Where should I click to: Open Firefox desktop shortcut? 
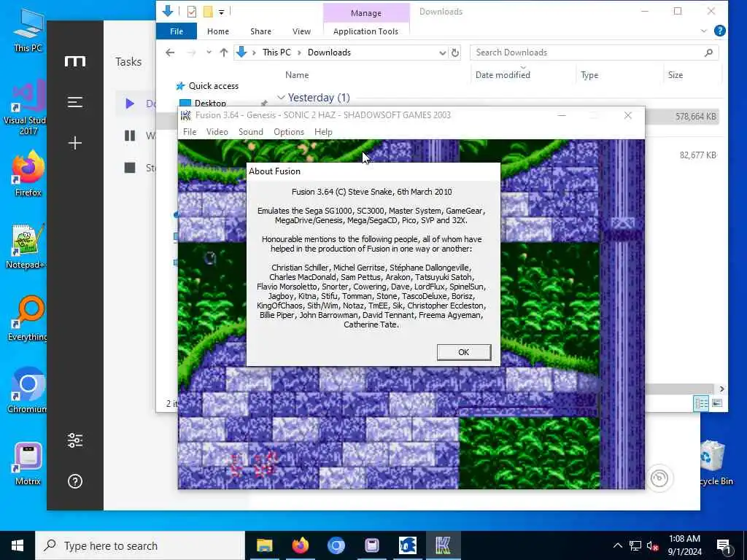coord(28,174)
